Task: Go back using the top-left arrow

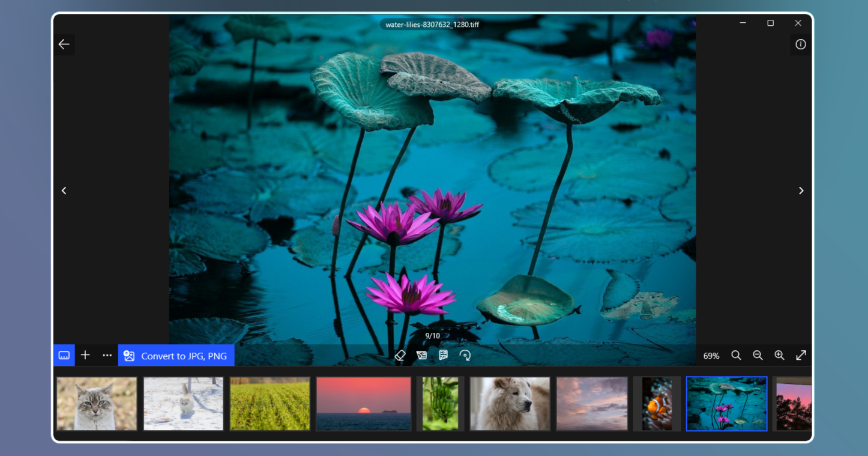Action: (x=64, y=44)
